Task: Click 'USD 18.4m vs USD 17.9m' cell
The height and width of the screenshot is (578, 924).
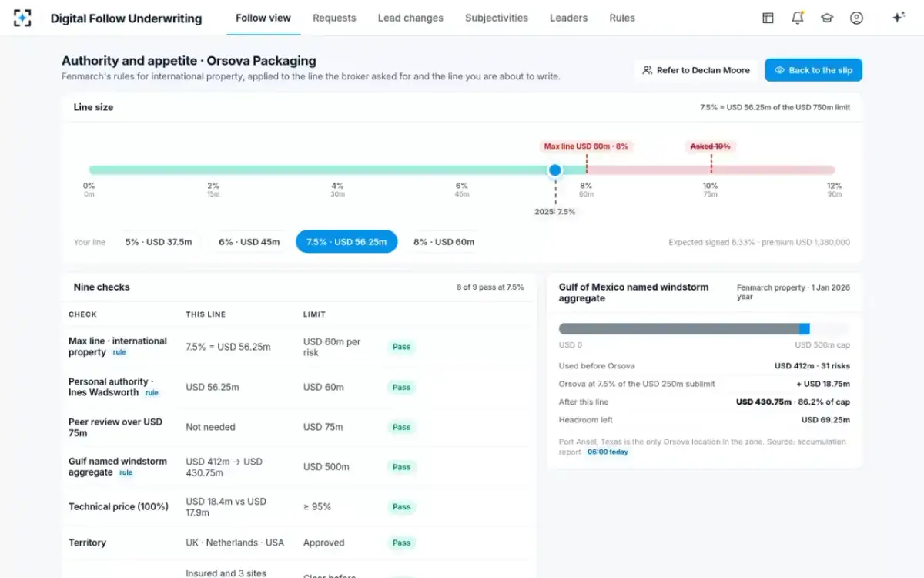Action: (x=226, y=507)
